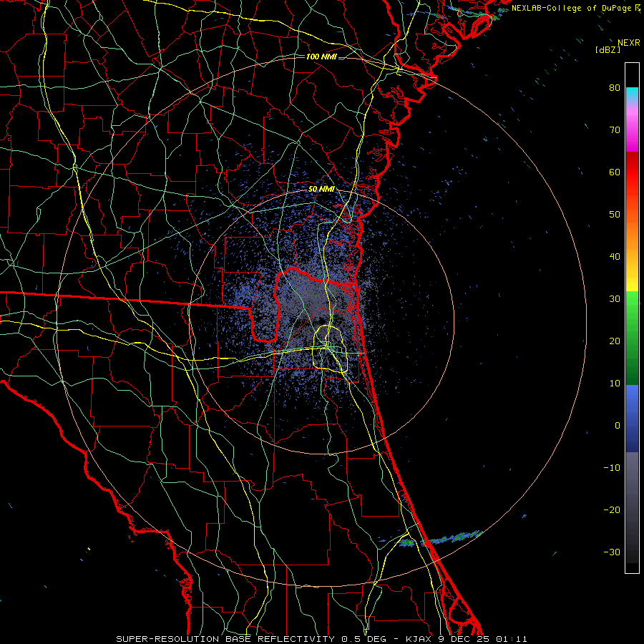
Task: Click the "-30" value on the dBZ scale
Action: 612,552
